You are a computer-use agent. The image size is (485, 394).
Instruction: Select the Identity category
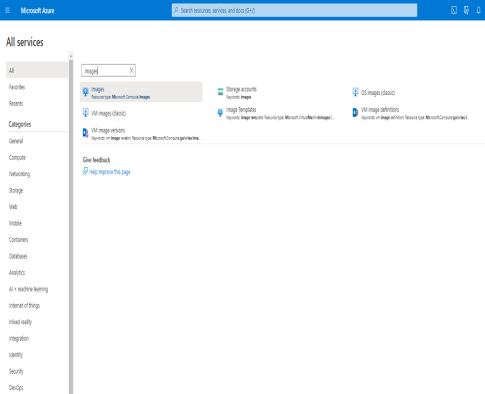pos(16,355)
